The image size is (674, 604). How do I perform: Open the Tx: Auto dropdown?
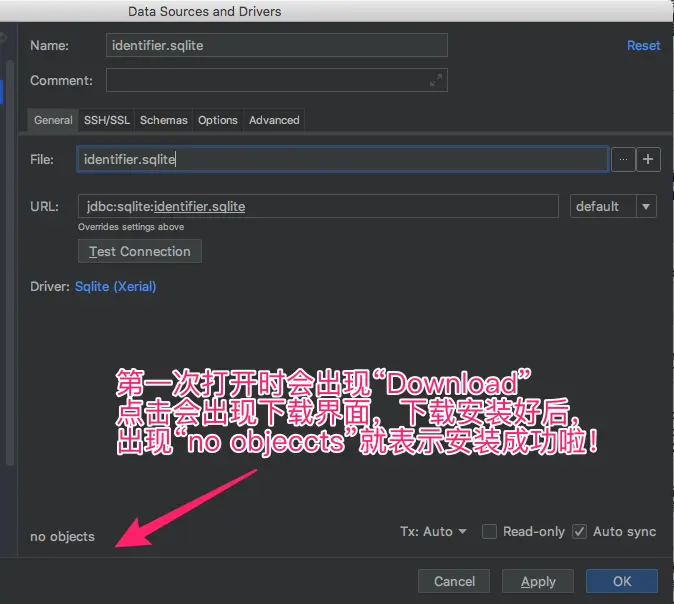click(433, 531)
